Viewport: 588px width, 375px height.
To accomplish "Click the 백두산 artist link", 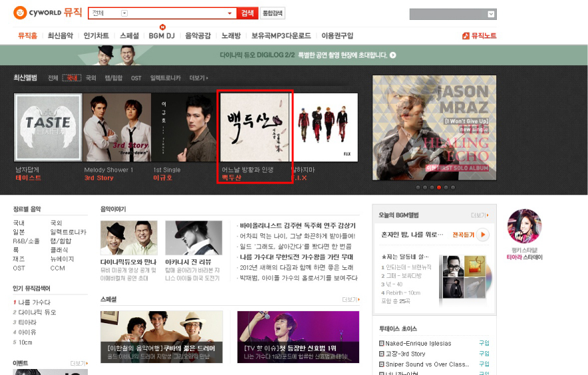I will click(x=231, y=178).
